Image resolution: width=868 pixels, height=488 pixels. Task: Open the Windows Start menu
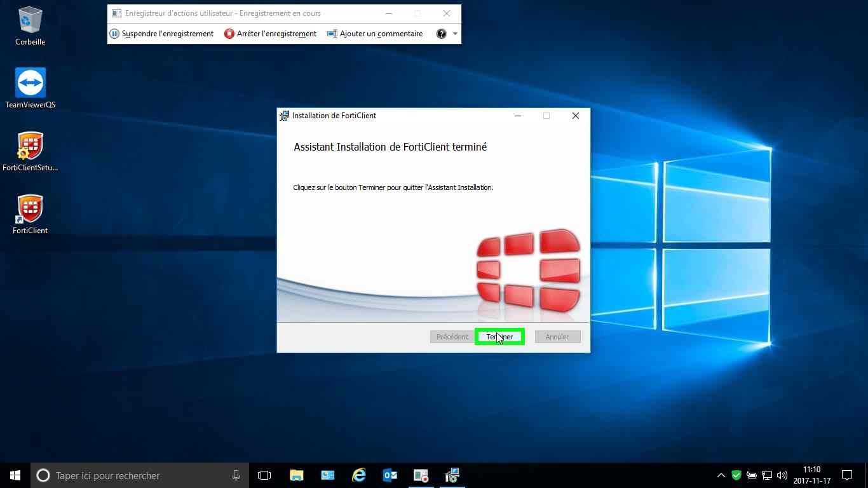click(x=15, y=475)
